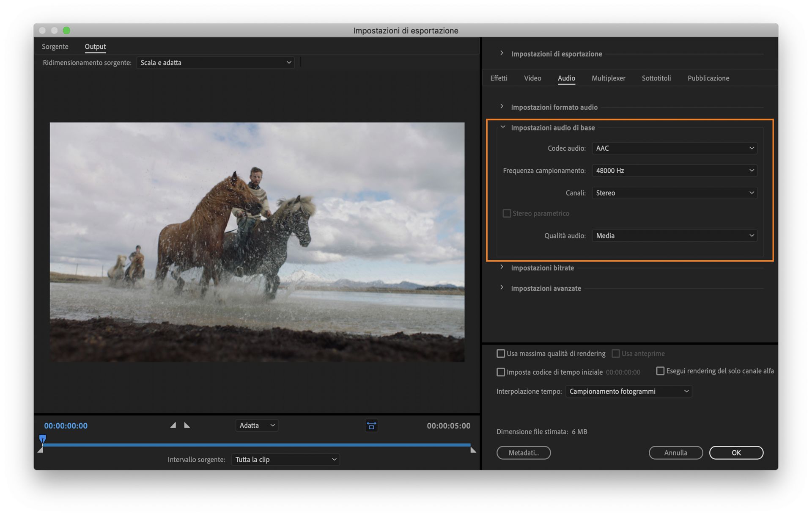Click the timeline start trim handle
Viewport: 812px width, 516px height.
[x=40, y=450]
